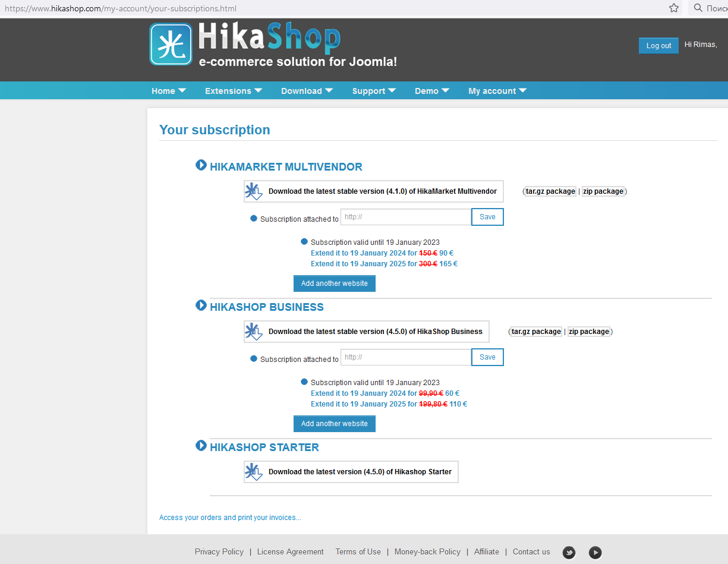Expand the Extensions menu

pyautogui.click(x=234, y=91)
